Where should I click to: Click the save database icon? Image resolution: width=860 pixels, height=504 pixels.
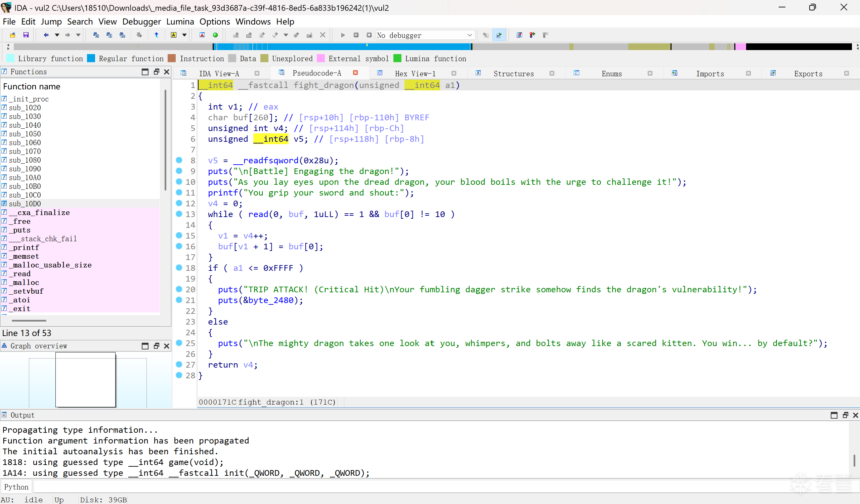click(x=26, y=35)
